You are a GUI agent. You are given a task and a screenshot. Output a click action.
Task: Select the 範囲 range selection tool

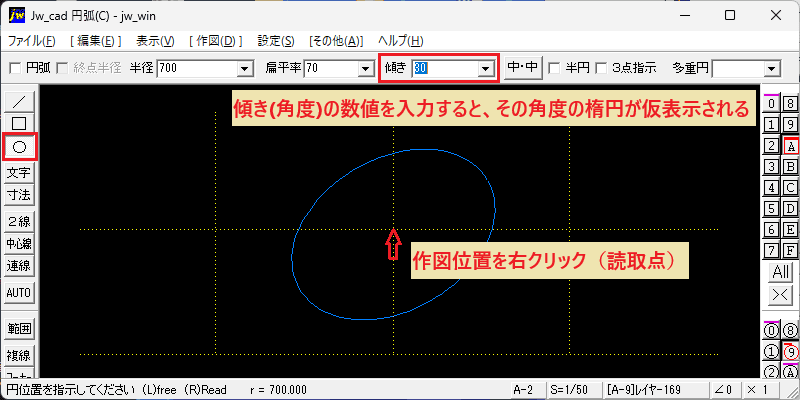[x=19, y=329]
